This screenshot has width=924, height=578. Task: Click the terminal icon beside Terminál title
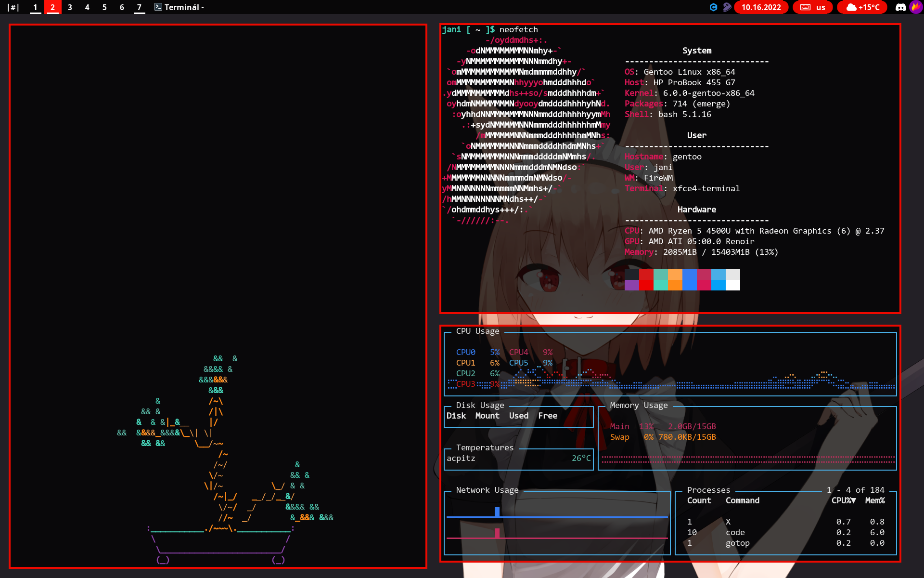coord(158,7)
